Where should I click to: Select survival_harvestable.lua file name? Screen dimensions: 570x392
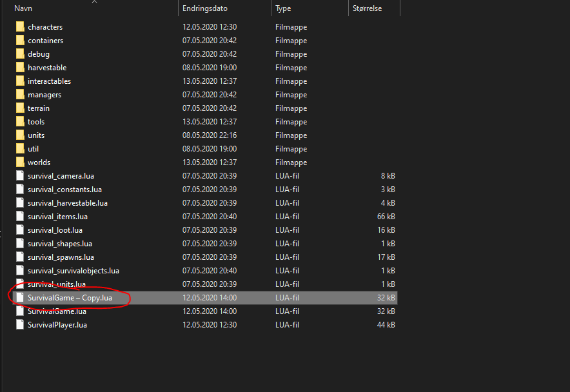point(68,203)
